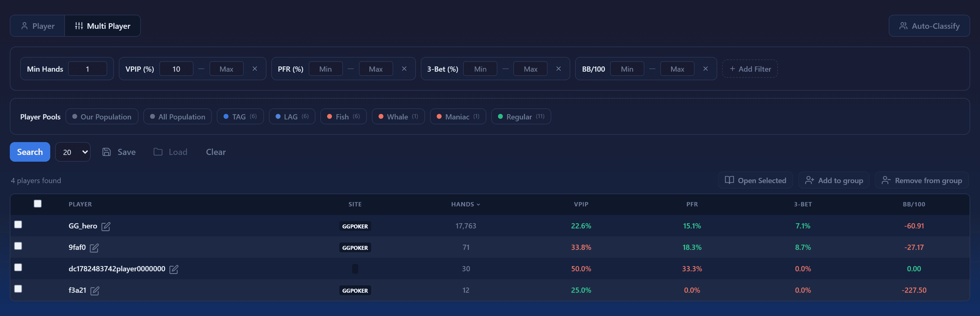
Task: Click the 9faf0 player name
Action: (x=77, y=247)
